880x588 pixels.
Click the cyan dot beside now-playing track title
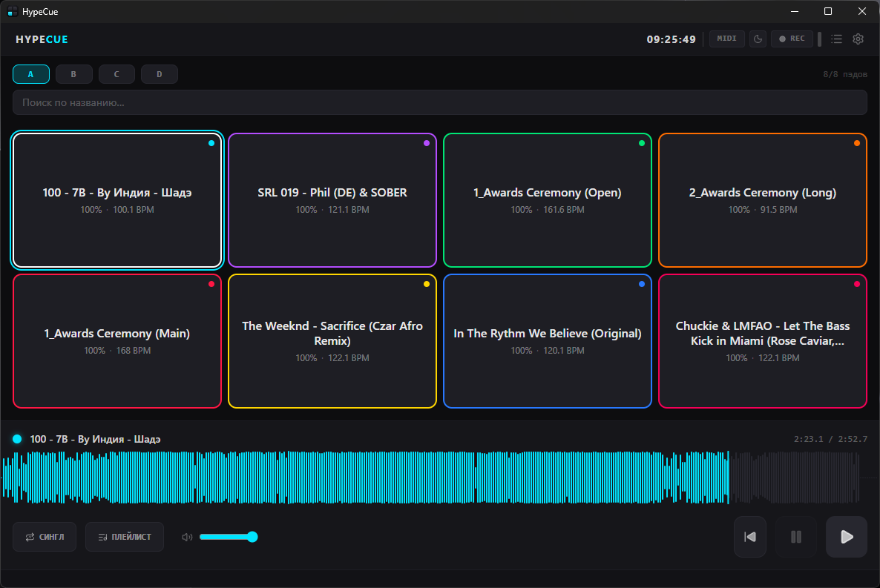tap(17, 439)
